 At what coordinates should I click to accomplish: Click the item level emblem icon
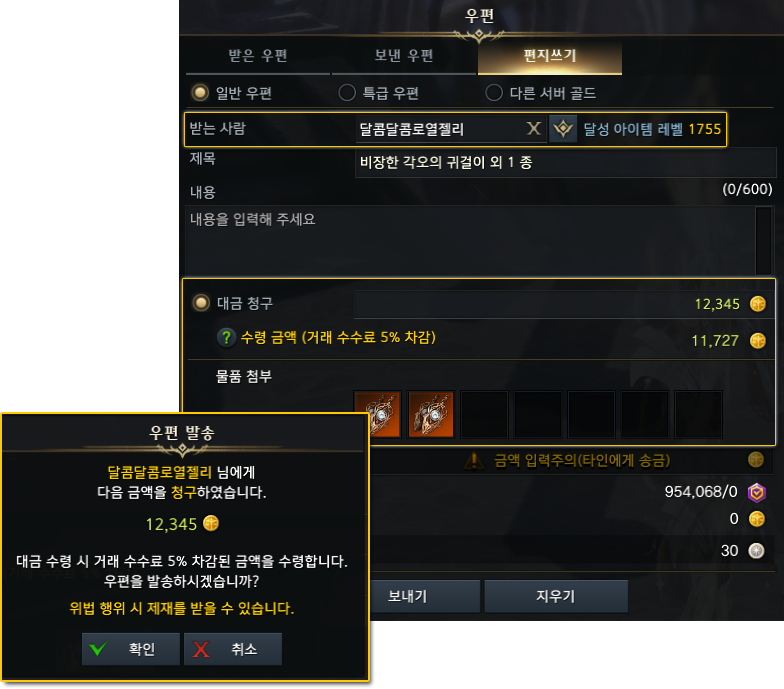pos(563,129)
